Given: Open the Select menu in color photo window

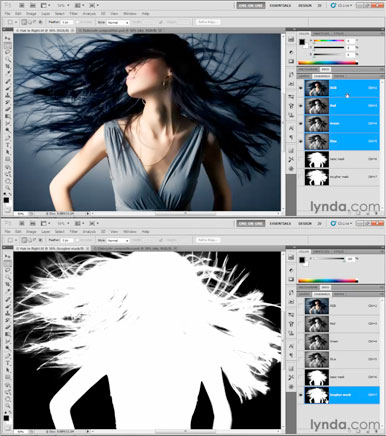Looking at the screenshot, I should [60, 14].
